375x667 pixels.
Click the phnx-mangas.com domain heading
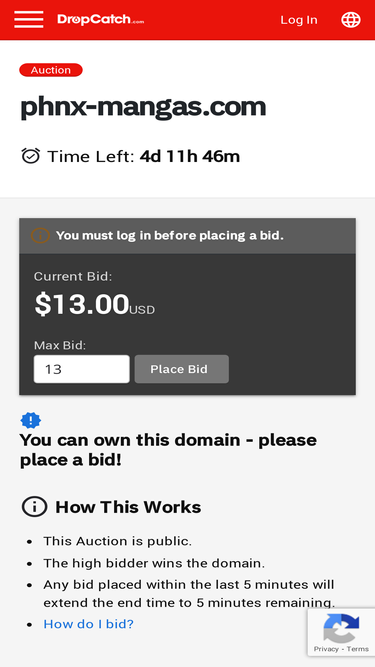point(143,107)
